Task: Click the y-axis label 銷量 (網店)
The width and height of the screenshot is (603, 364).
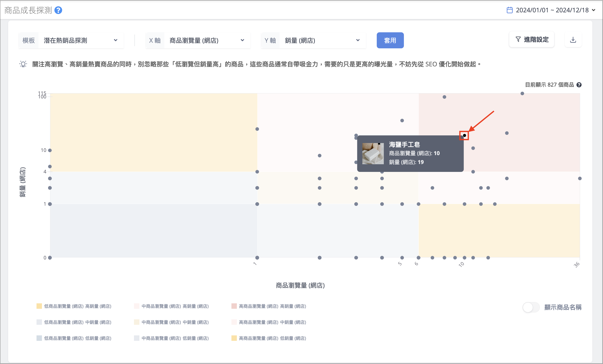Action: pyautogui.click(x=22, y=182)
